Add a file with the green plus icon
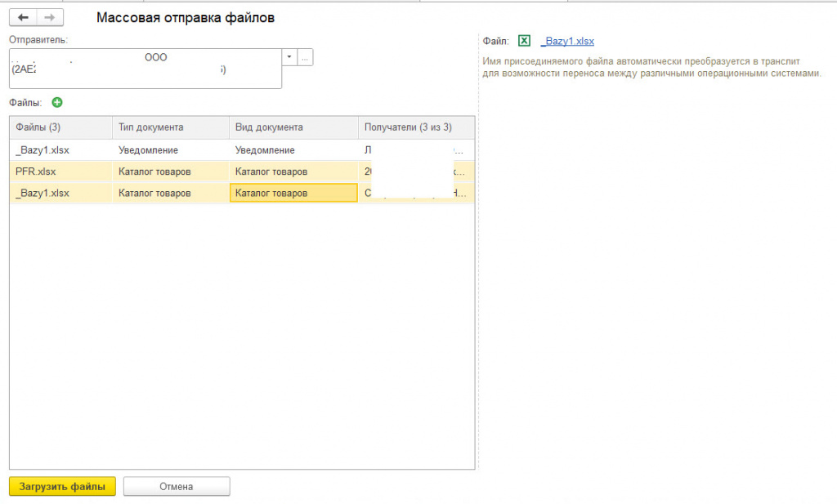The height and width of the screenshot is (504, 837). (x=57, y=102)
